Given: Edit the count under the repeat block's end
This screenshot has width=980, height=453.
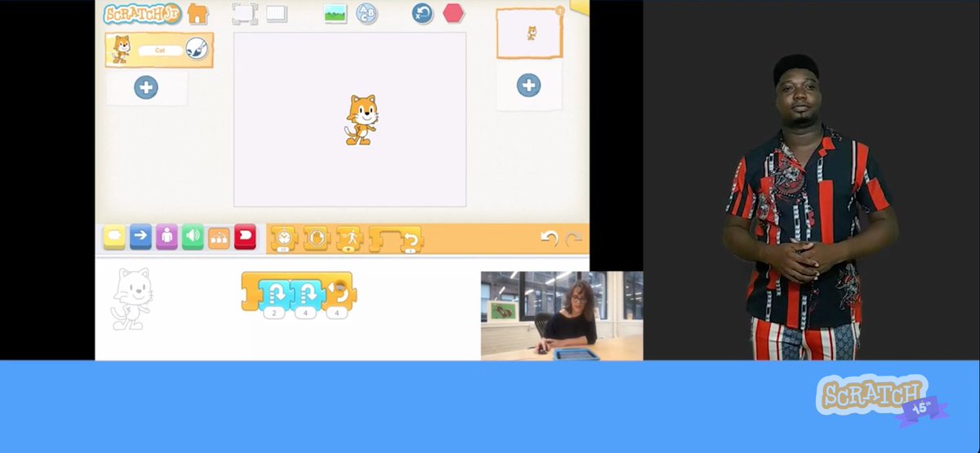Looking at the screenshot, I should click(336, 313).
